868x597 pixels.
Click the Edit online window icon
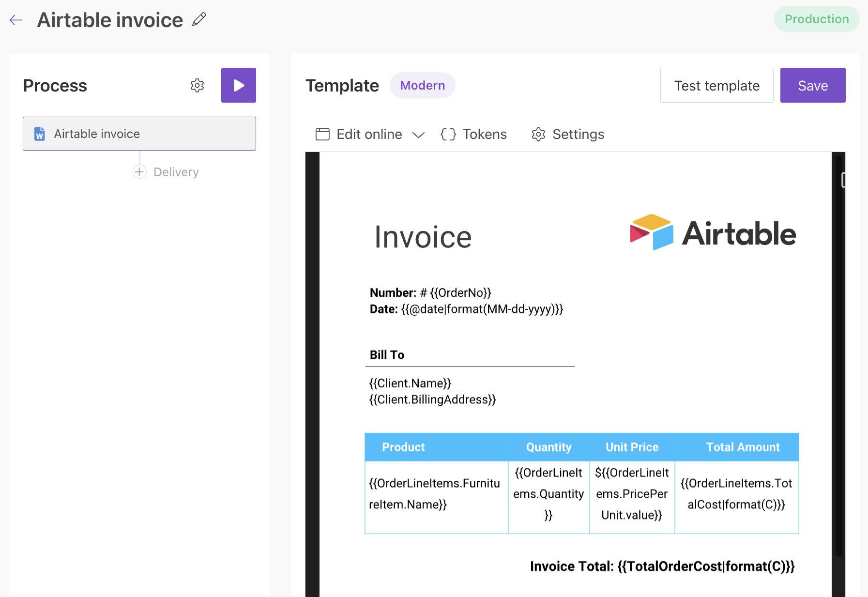322,134
